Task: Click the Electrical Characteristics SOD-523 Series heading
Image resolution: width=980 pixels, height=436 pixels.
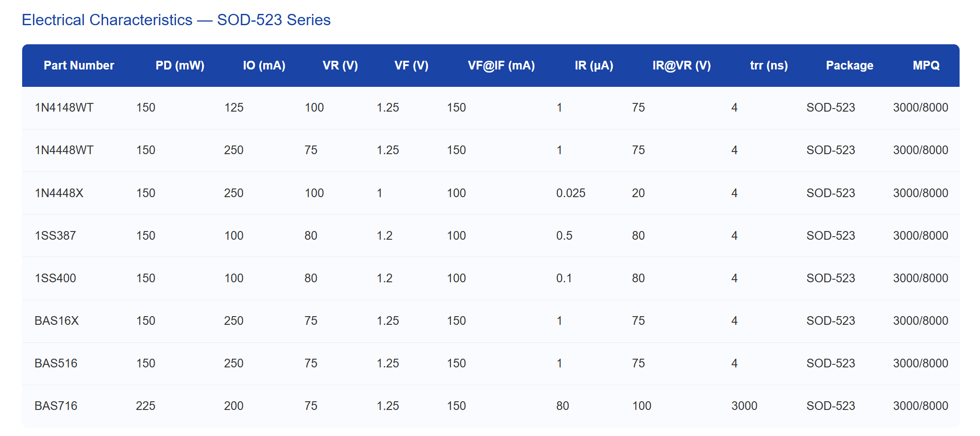Action: [x=176, y=20]
